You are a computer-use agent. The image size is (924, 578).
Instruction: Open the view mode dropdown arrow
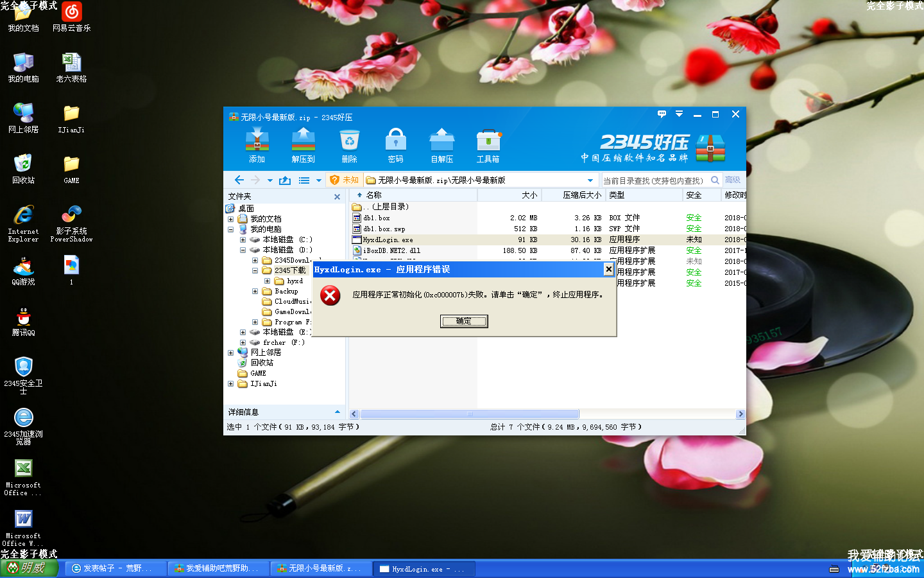click(318, 181)
